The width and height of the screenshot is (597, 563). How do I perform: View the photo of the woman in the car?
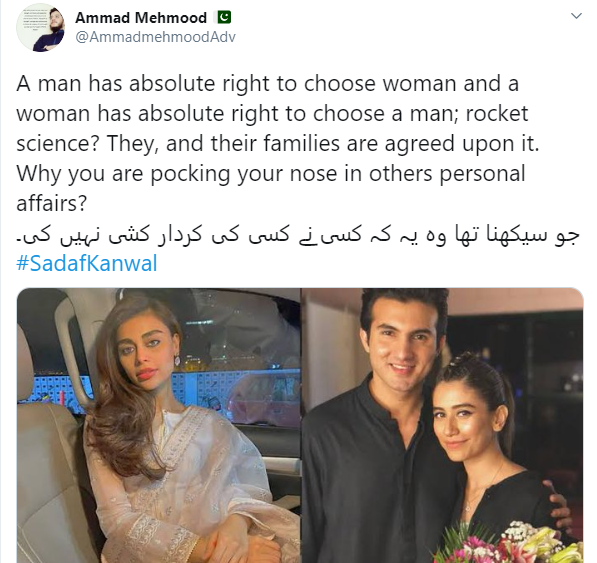pos(158,425)
